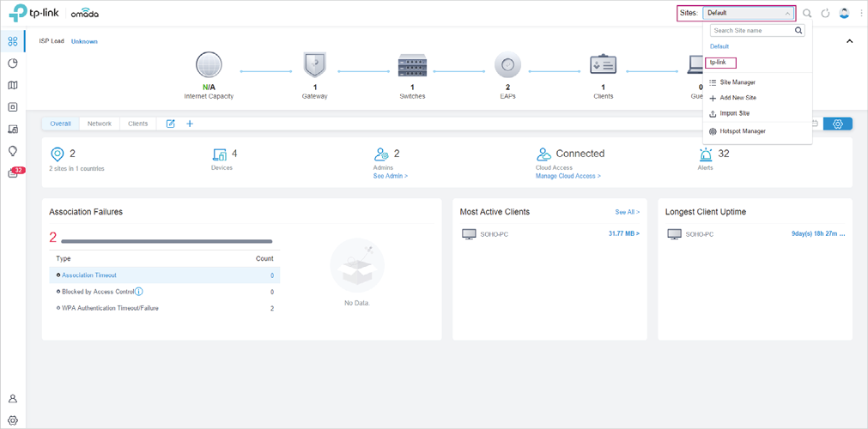Screen dimensions: 868x429
Task: Click the See Admin link
Action: coord(391,176)
